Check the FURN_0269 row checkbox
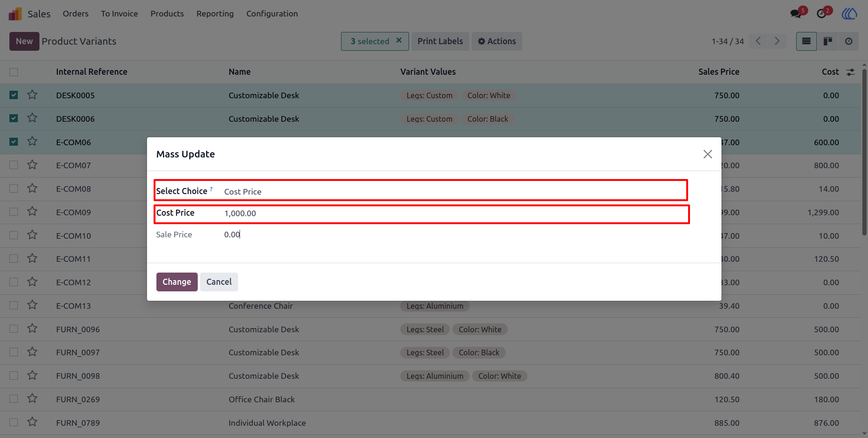This screenshot has height=438, width=868. point(14,399)
